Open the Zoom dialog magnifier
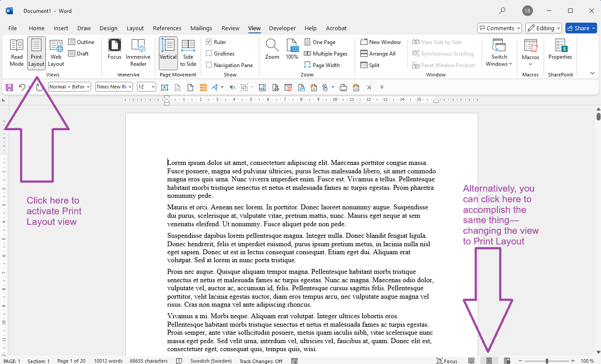Screen dimensions: 601x364 272,49
